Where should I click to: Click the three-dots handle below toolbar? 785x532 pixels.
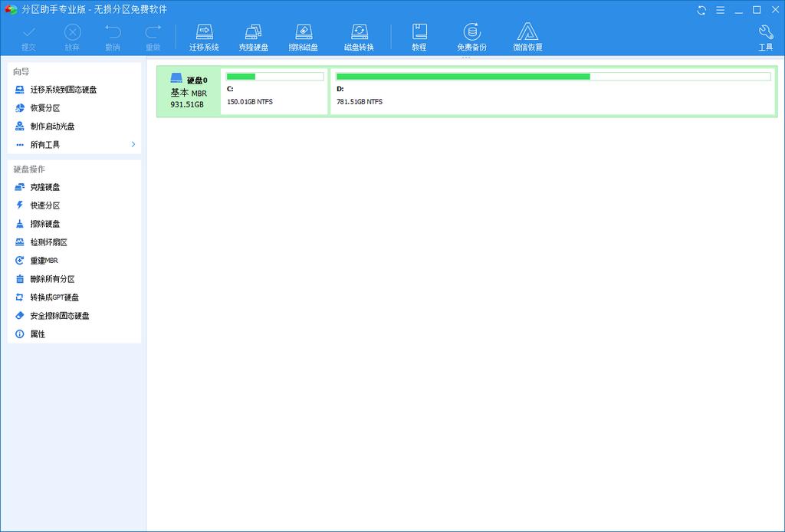coord(465,57)
